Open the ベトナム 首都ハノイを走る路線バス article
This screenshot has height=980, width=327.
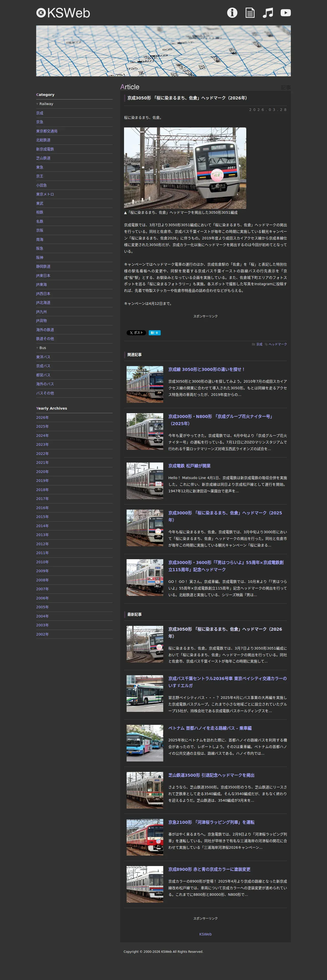click(x=210, y=728)
